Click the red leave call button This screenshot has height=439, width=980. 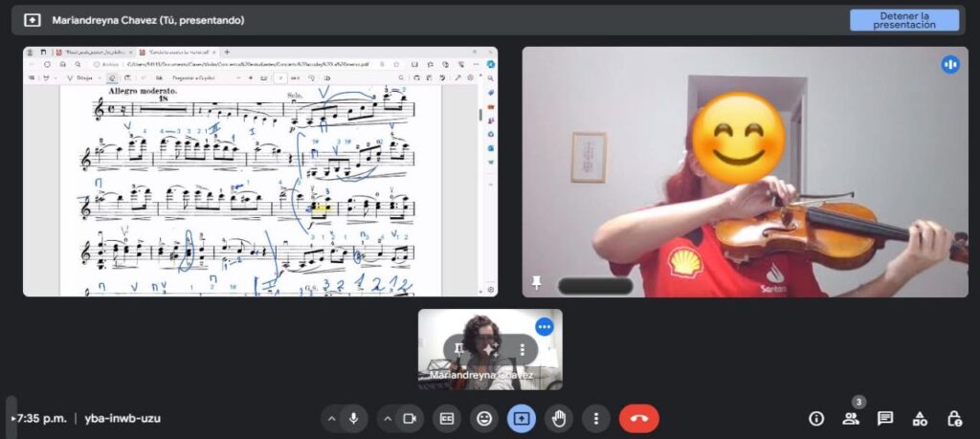pos(638,418)
